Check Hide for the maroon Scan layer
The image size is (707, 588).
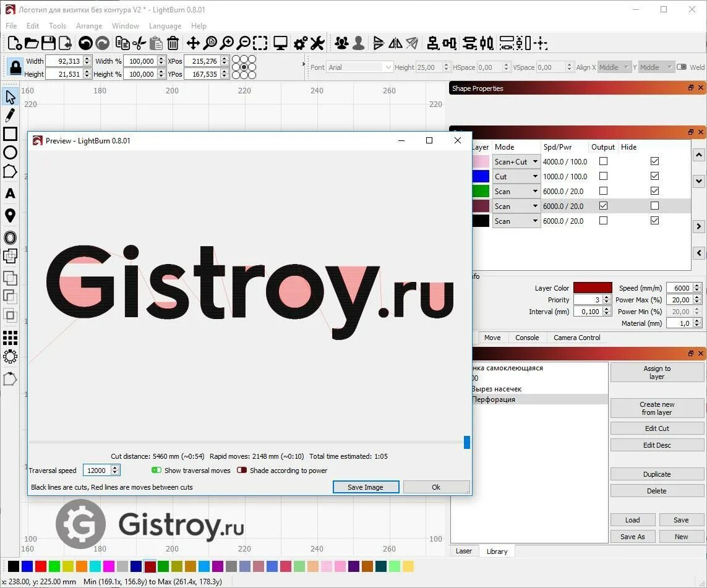pos(654,205)
